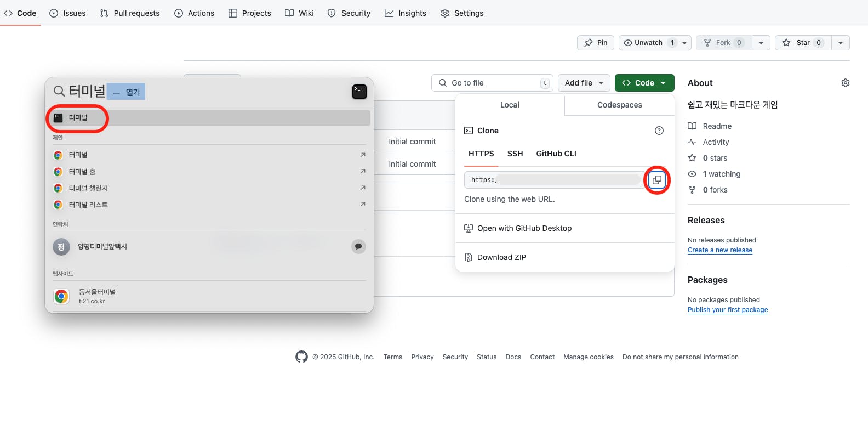Open the footer Docs link
The image size is (868, 441).
point(513,357)
